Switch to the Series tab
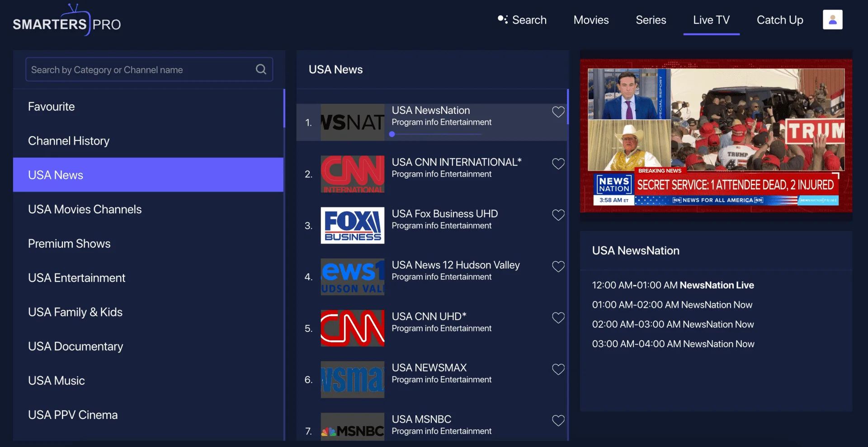 651,20
